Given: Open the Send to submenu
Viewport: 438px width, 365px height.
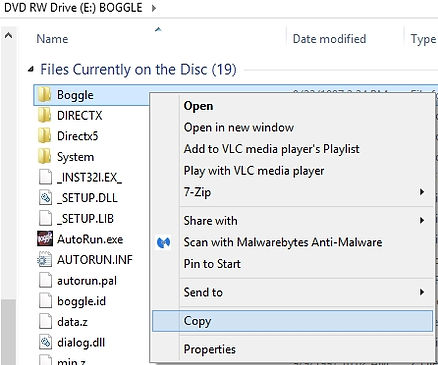Looking at the screenshot, I should (x=292, y=292).
